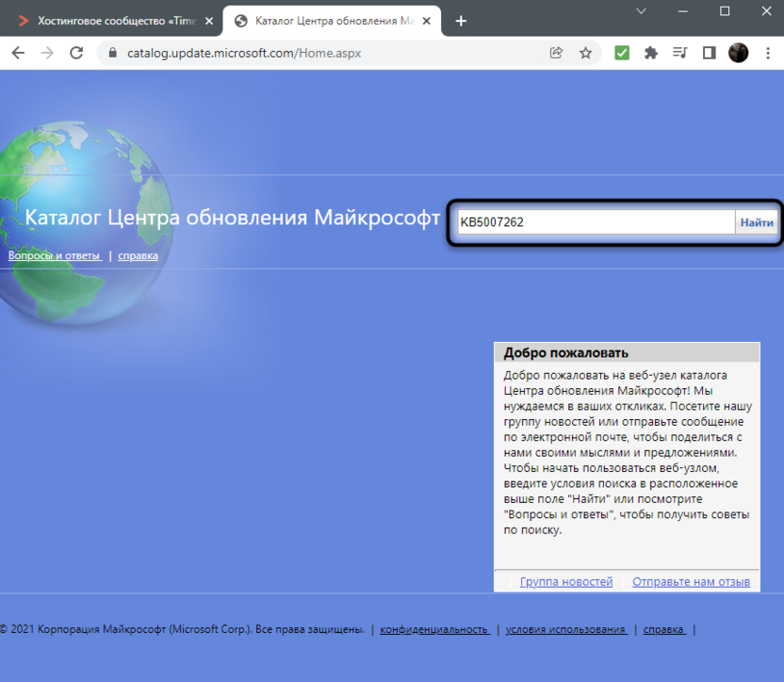Open the Extensions puzzle icon

click(650, 54)
